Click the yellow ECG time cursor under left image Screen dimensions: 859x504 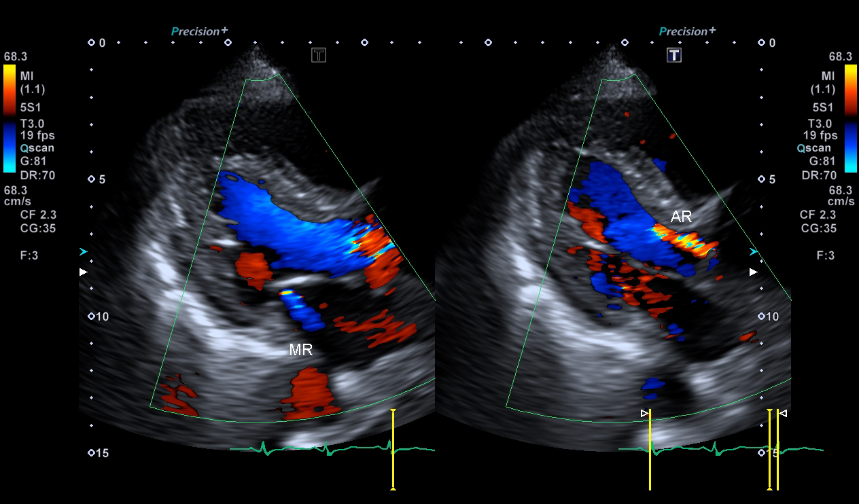(393, 449)
